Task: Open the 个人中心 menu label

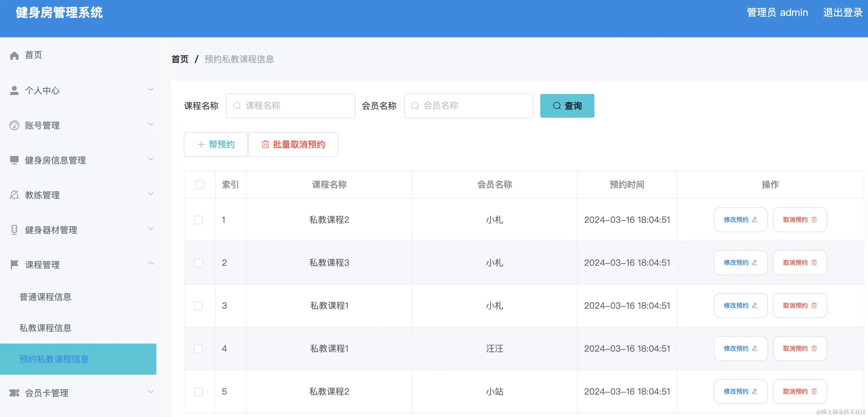Action: click(x=42, y=91)
